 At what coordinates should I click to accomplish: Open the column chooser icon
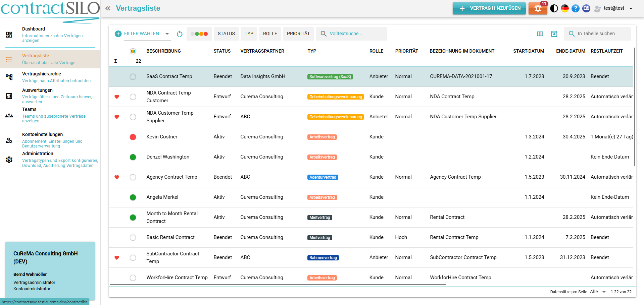pos(540,34)
